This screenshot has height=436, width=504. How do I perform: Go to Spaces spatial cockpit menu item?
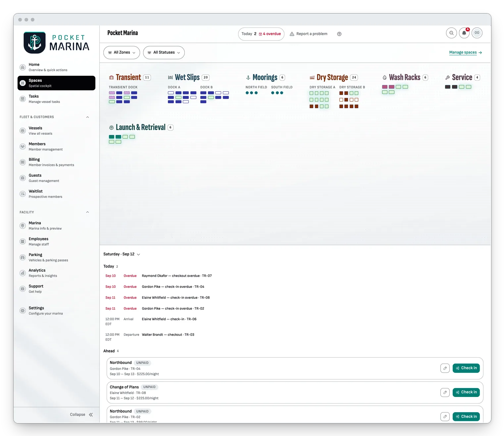pos(56,83)
